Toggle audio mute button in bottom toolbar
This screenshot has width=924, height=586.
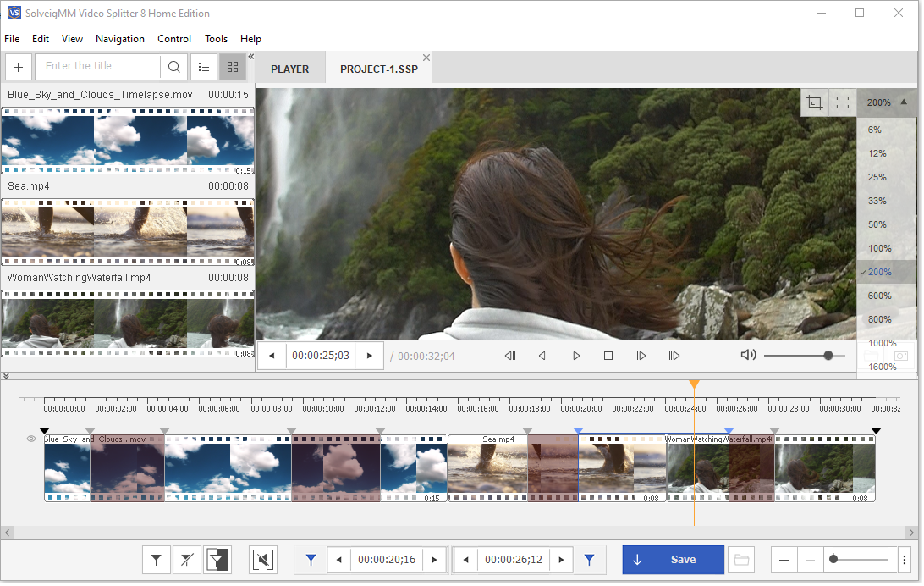tap(263, 560)
